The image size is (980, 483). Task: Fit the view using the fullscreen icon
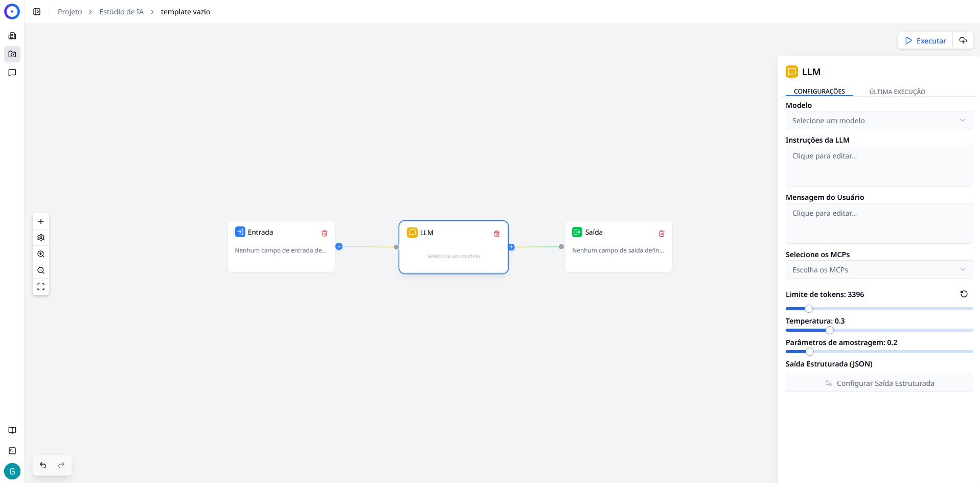point(40,287)
